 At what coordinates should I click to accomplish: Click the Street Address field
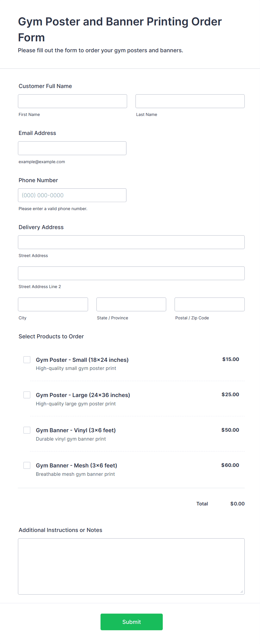131,242
